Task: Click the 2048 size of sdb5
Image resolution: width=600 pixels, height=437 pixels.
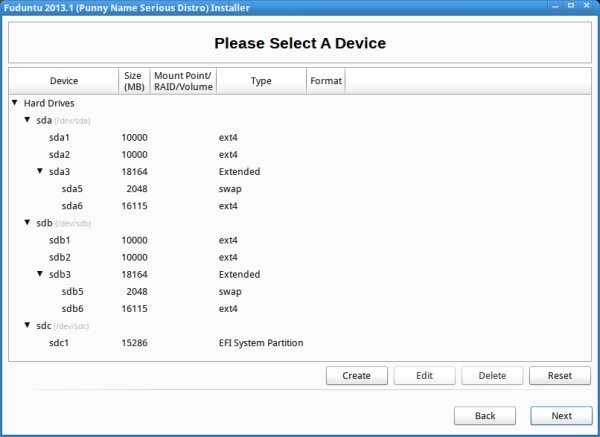Action: pos(137,292)
